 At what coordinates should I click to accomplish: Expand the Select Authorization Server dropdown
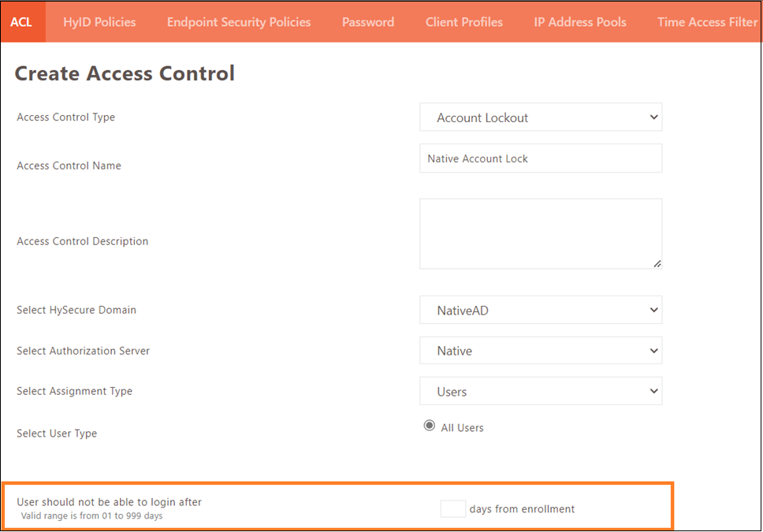541,351
